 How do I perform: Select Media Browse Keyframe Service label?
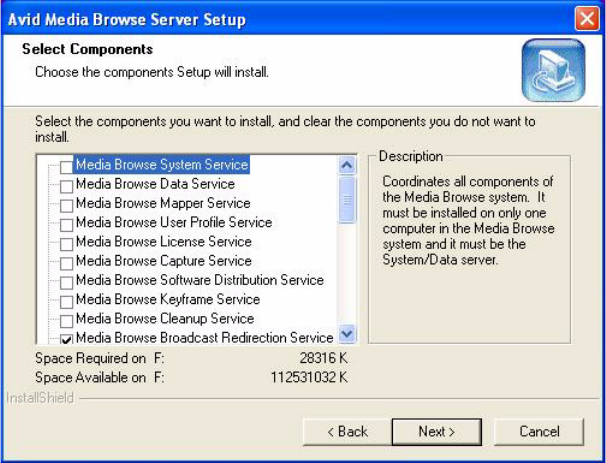pyautogui.click(x=168, y=300)
